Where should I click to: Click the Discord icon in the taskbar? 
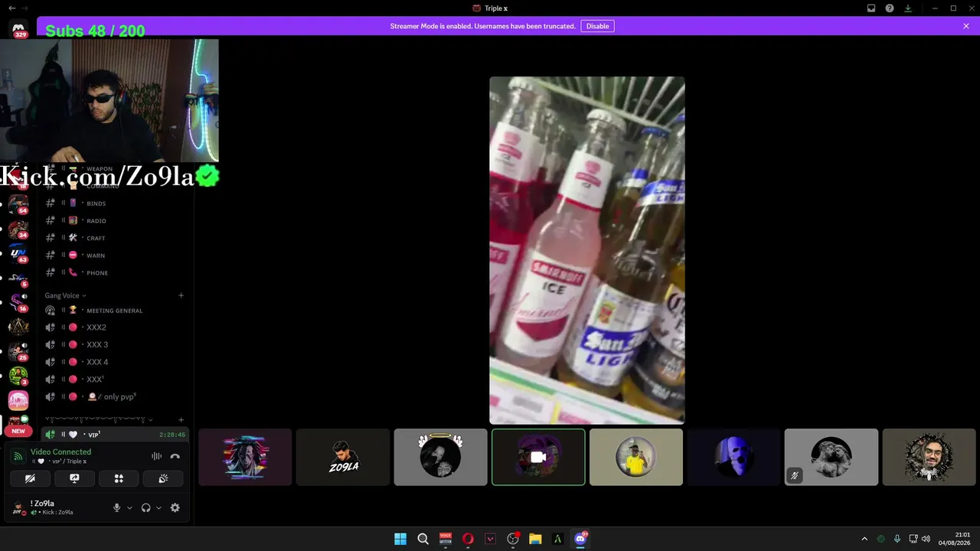(x=580, y=539)
